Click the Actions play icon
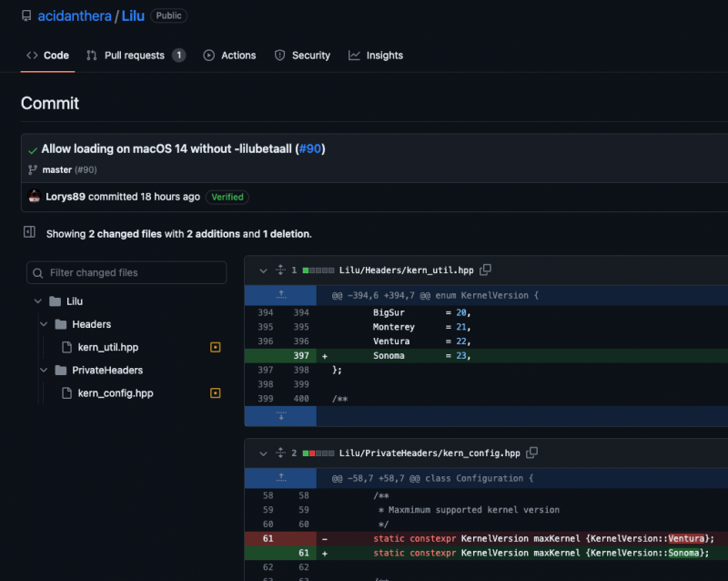The height and width of the screenshot is (581, 728). 209,56
